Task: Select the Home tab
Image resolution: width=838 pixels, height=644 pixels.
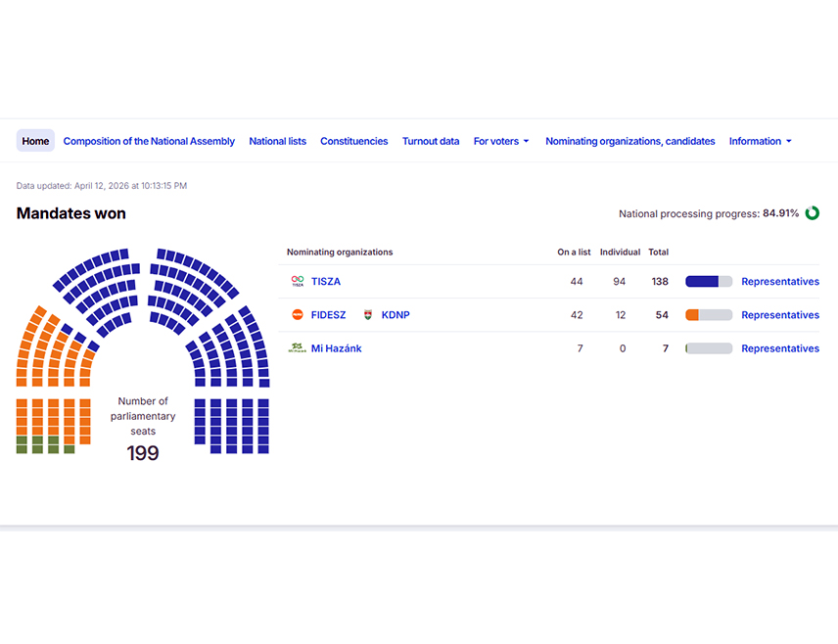Action: [35, 141]
